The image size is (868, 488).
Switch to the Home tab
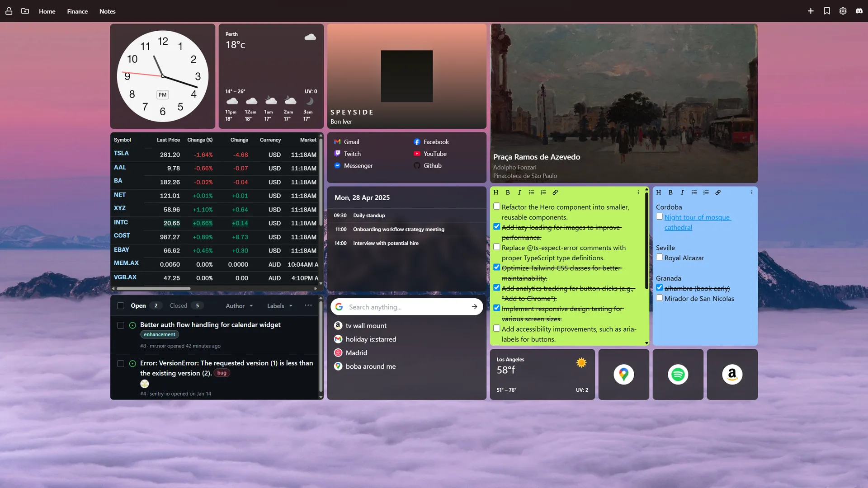[x=47, y=11]
